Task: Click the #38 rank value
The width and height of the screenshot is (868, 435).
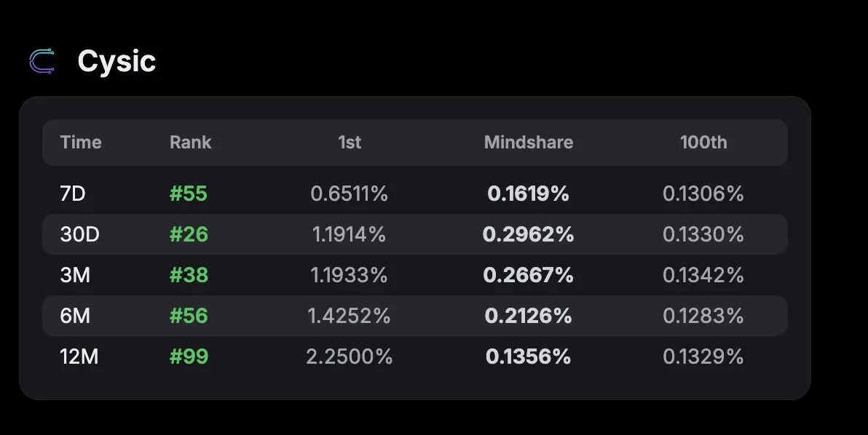Action: [189, 275]
